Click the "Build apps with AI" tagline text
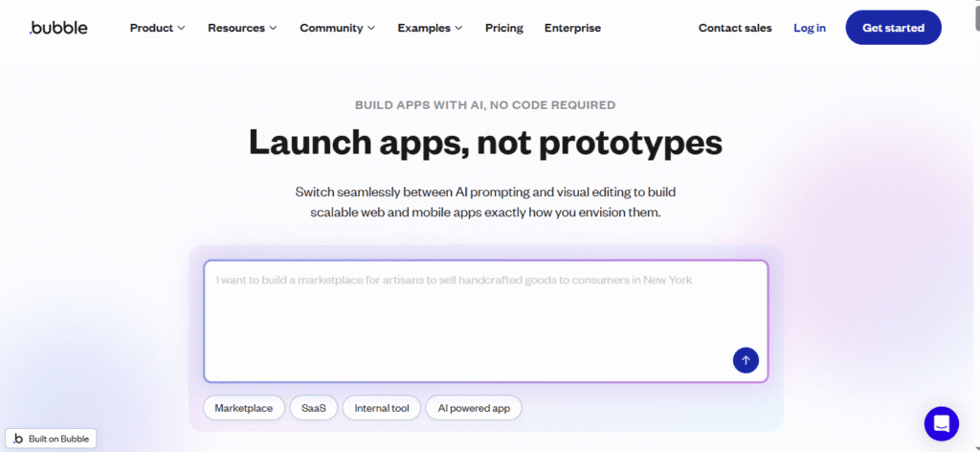The width and height of the screenshot is (980, 452). coord(485,104)
